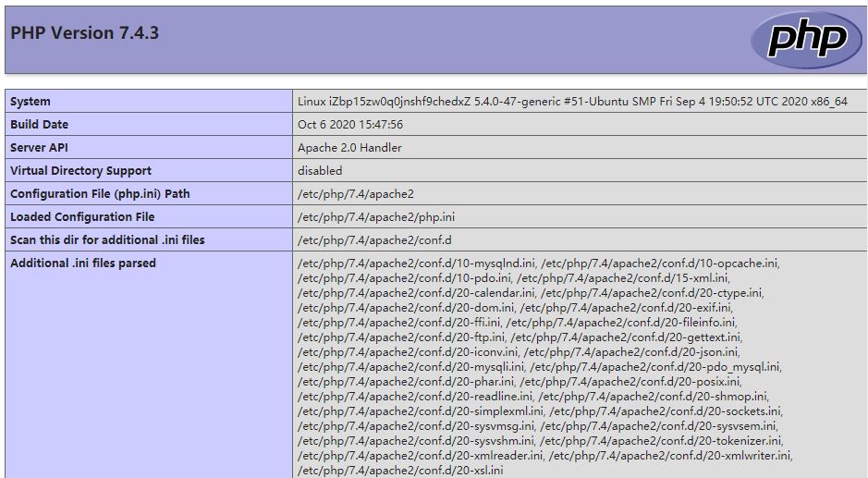Click the 20-ffi.ini file path
The image size is (868, 478).
[x=398, y=323]
